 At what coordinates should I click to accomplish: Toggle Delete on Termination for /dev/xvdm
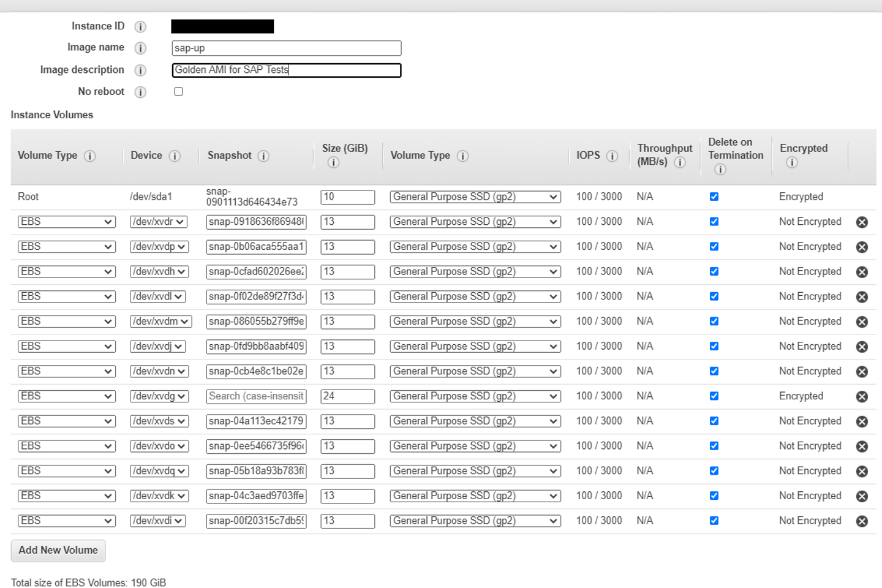714,321
